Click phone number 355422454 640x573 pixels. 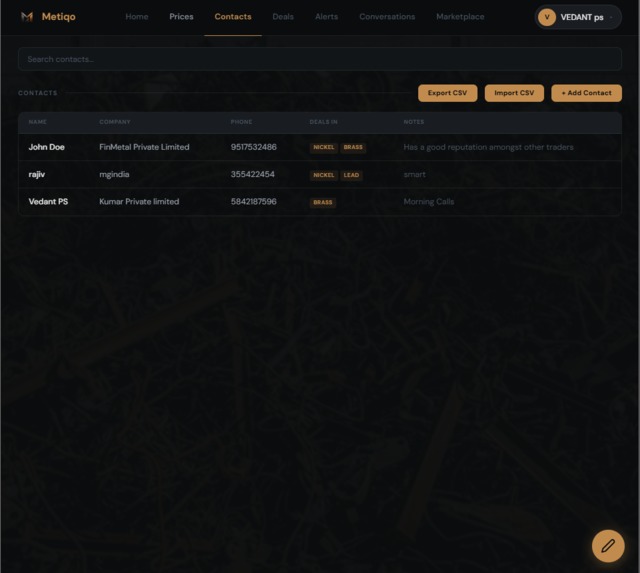253,174
